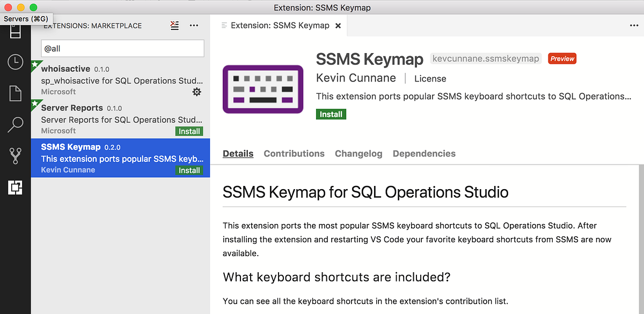Install the Server Reports extension
The image size is (644, 314).
point(189,131)
